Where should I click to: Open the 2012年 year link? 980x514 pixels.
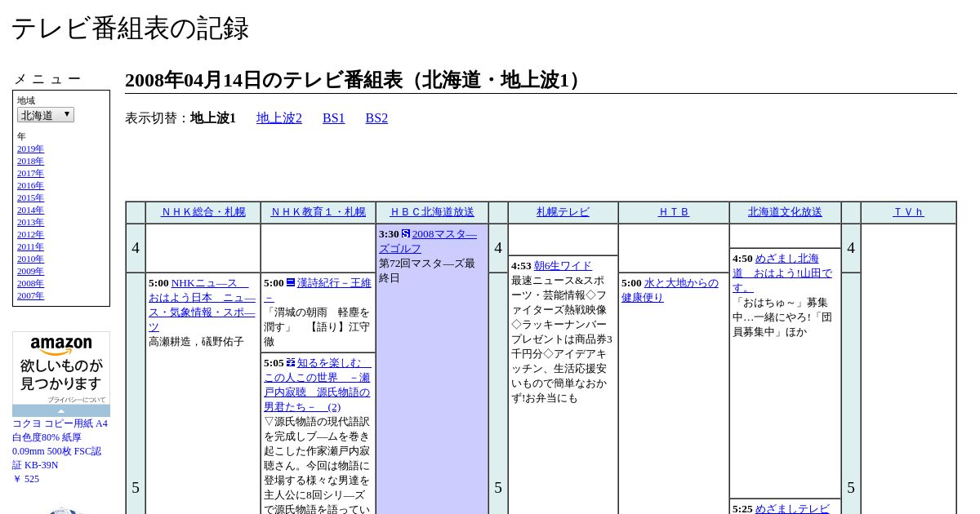[30, 235]
